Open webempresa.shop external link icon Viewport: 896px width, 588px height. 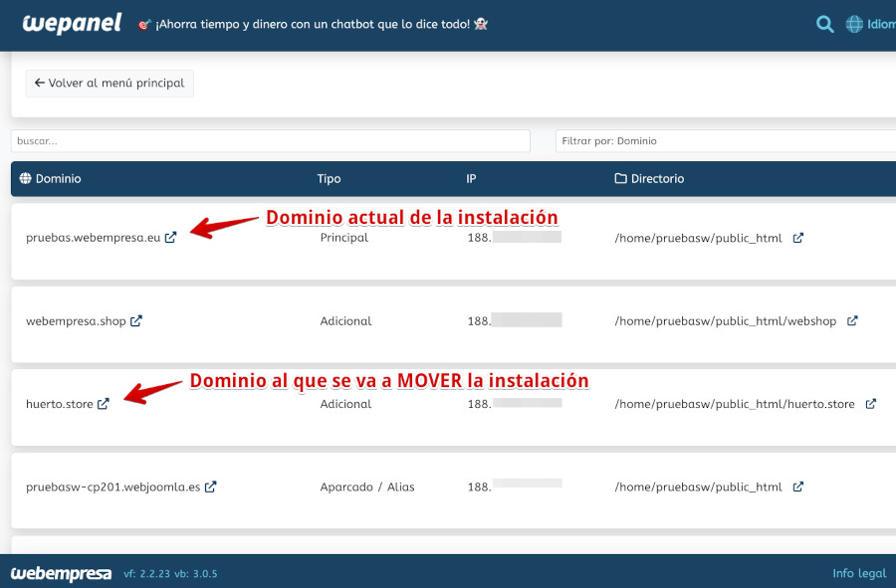(136, 320)
